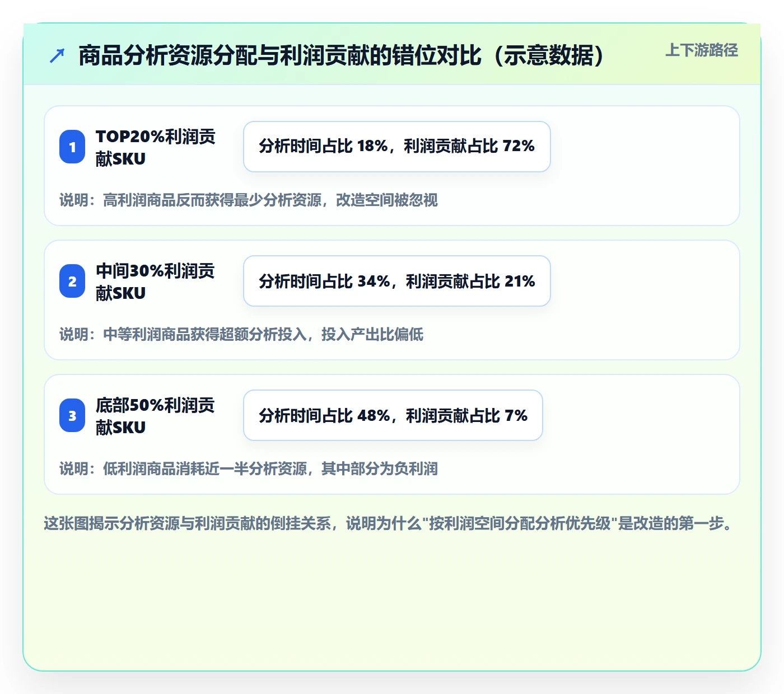Screen dimensions: 784x694
Task: Click the blue number 1 badge
Action: [x=72, y=147]
